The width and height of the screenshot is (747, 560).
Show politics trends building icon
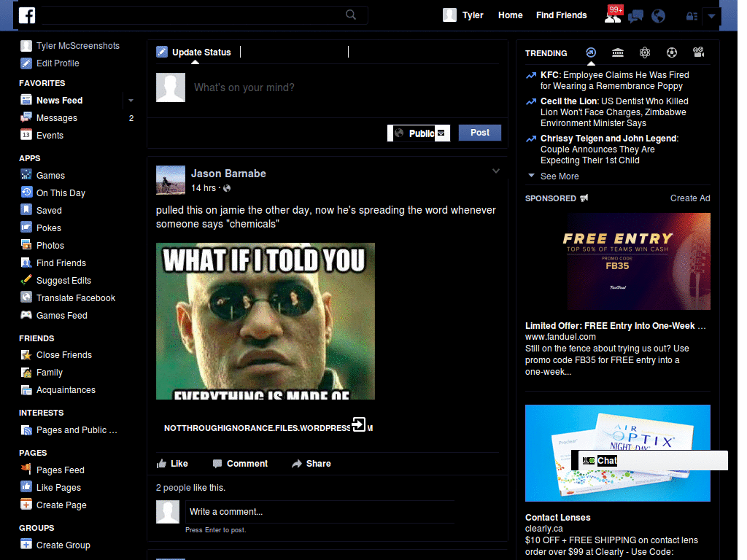(618, 52)
